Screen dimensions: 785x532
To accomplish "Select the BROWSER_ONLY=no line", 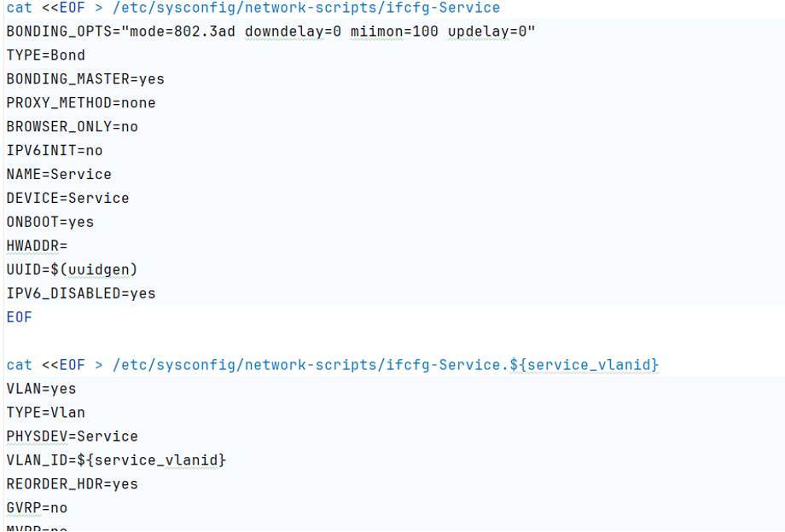I will pyautogui.click(x=72, y=127).
